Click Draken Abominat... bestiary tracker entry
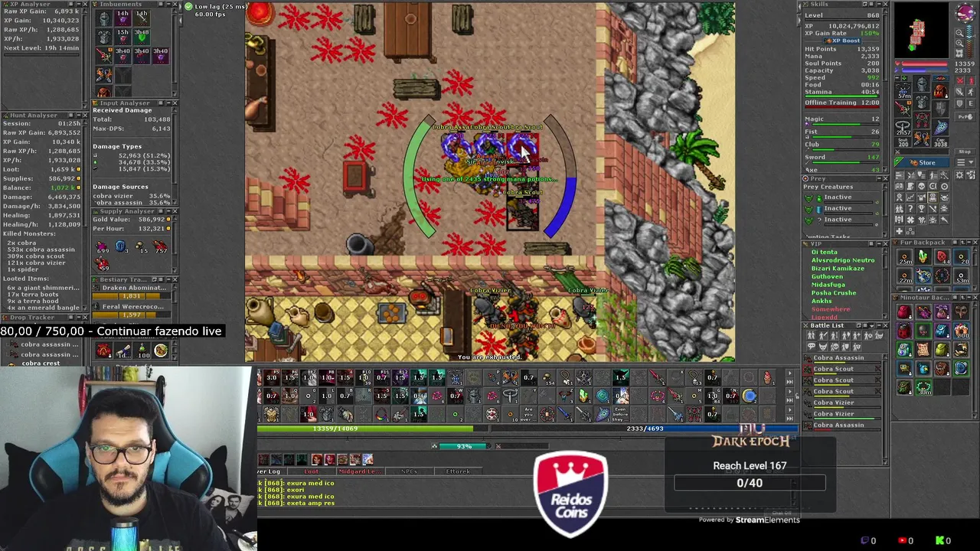The height and width of the screenshot is (551, 980). coord(130,292)
